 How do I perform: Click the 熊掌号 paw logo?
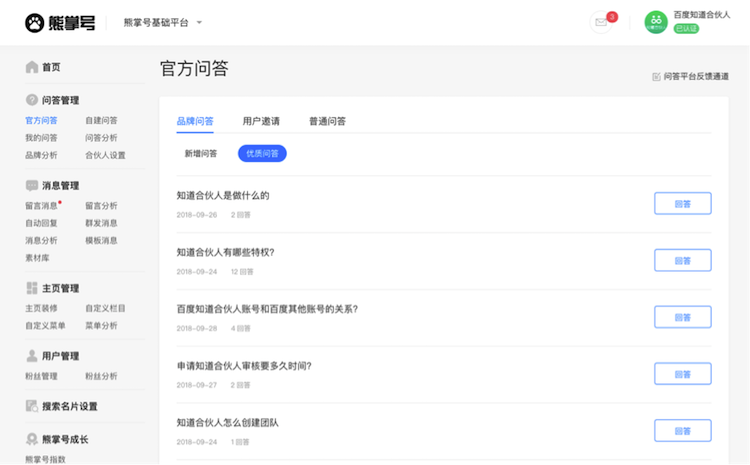click(x=34, y=23)
